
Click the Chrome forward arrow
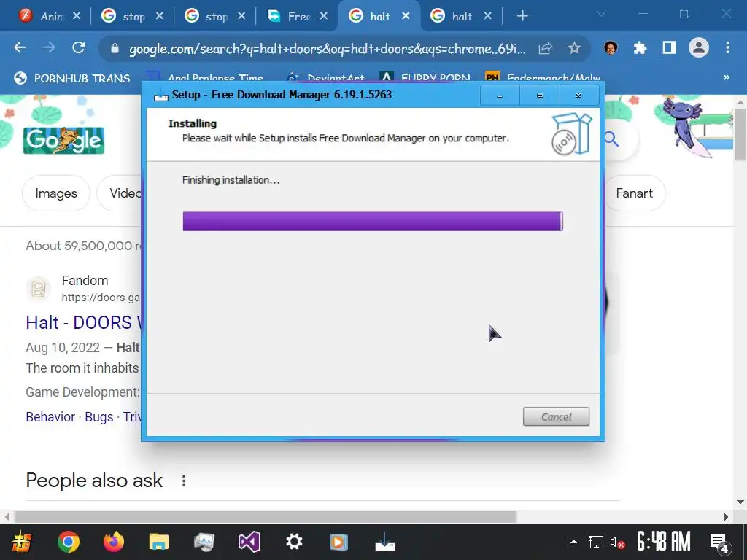point(49,47)
